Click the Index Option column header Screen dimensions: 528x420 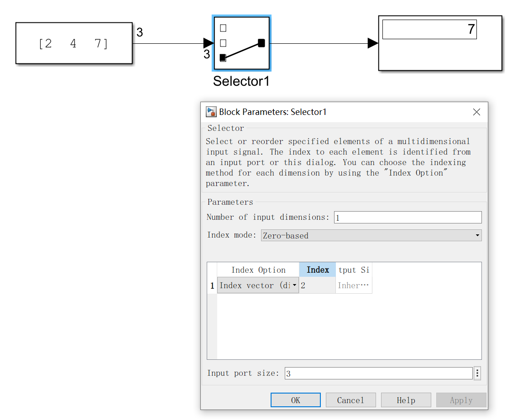click(258, 270)
